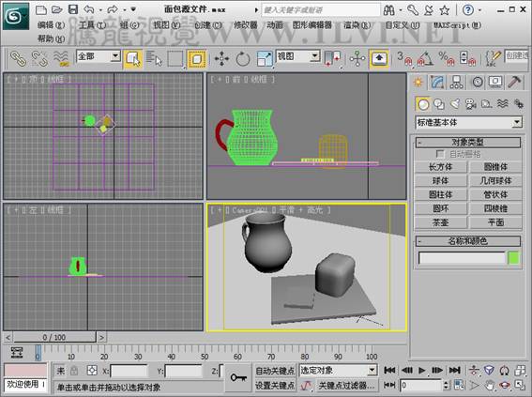Image resolution: width=532 pixels, height=397 pixels.
Task: Toggle Window/Crossing selection mode
Action: click(x=196, y=59)
